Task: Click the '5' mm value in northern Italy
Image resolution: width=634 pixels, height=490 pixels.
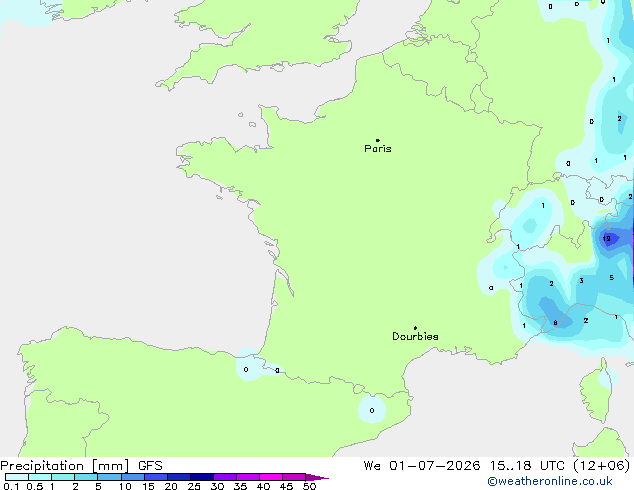Action: tap(611, 278)
